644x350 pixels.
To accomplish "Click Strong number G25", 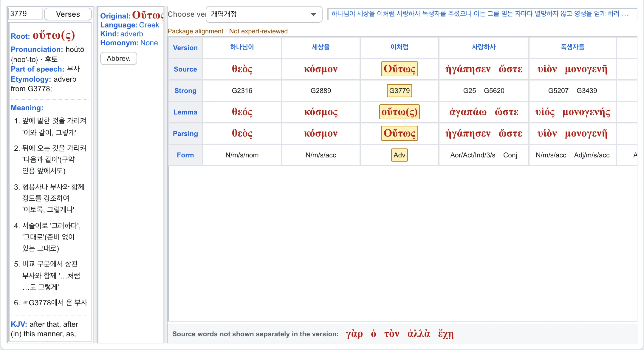I will pos(470,91).
